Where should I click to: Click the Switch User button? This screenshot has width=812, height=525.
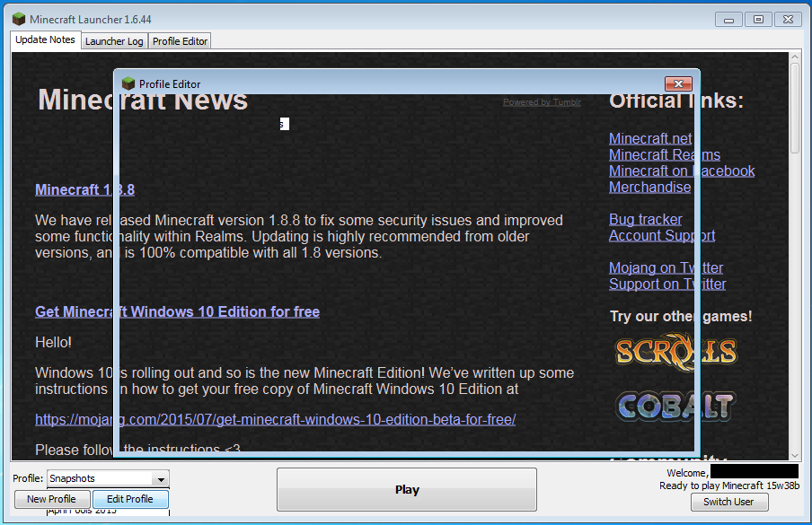click(x=729, y=502)
